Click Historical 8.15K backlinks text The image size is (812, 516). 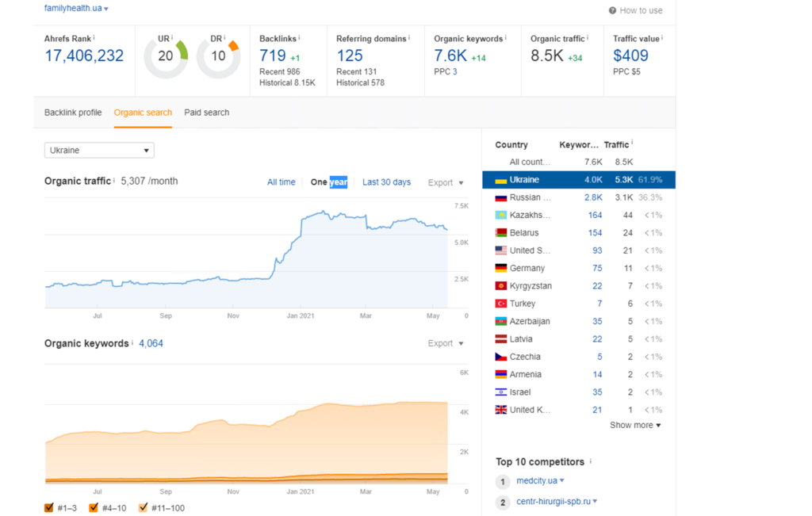point(287,82)
